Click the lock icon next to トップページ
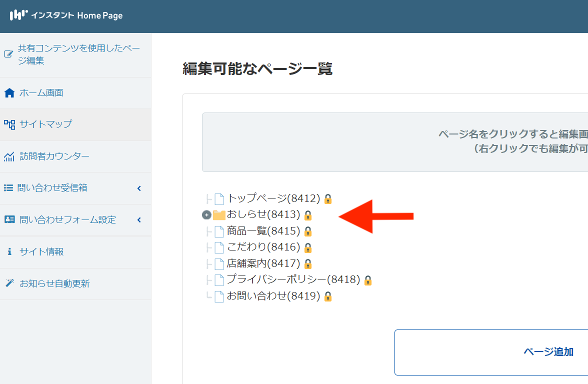The width and height of the screenshot is (588, 384). click(328, 199)
